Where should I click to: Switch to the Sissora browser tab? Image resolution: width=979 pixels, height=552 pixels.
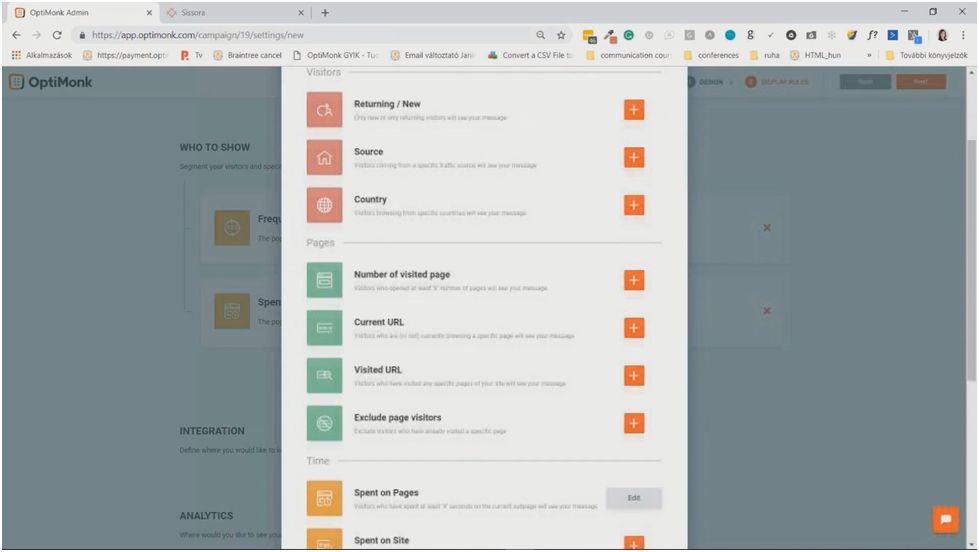point(230,12)
